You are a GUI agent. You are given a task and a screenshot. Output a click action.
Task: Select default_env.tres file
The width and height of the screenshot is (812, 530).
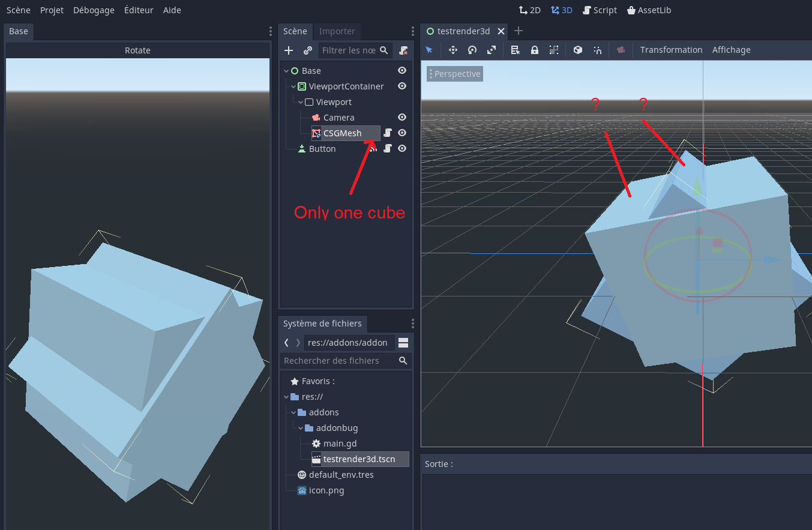pos(341,475)
